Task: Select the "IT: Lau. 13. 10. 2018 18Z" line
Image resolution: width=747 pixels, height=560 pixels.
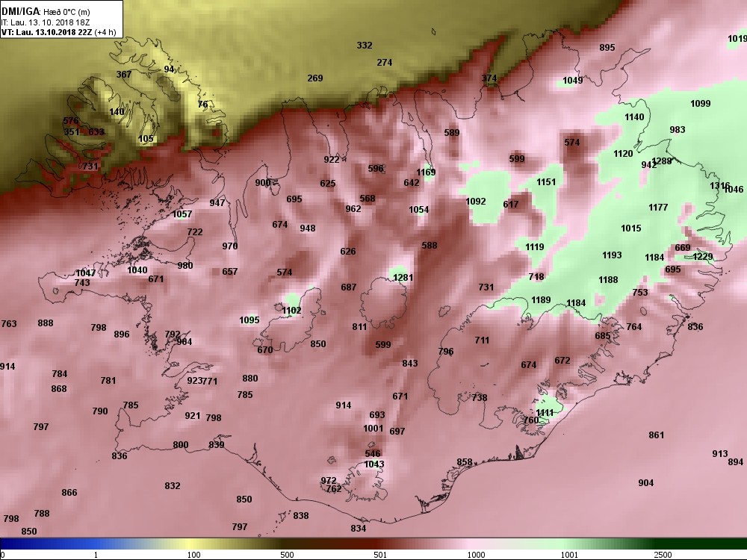Action: click(46, 22)
